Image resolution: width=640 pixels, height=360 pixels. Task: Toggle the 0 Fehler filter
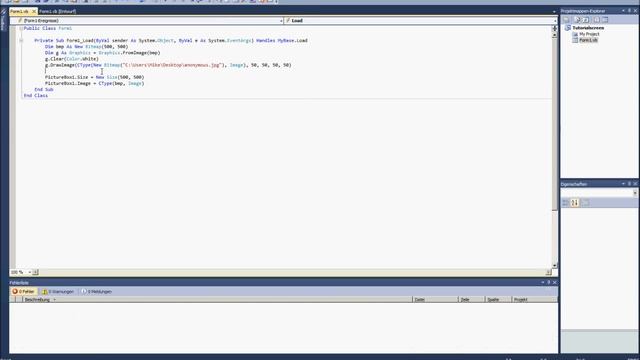tap(24, 291)
